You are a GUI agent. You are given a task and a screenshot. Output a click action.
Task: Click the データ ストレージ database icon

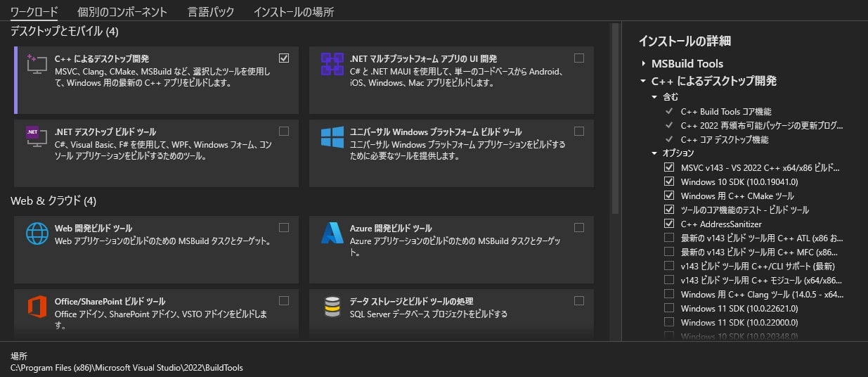pos(332,307)
